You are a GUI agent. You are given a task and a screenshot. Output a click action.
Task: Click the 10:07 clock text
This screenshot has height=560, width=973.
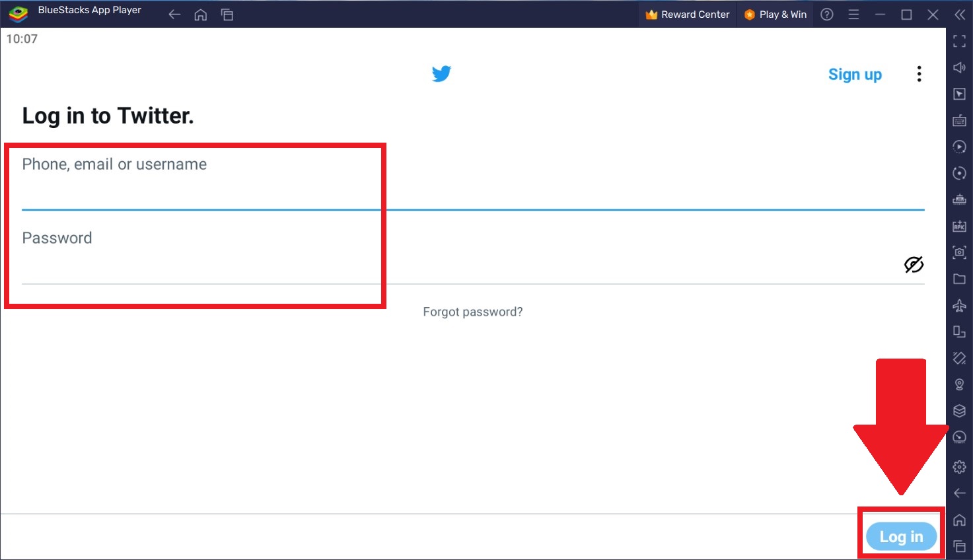click(22, 39)
